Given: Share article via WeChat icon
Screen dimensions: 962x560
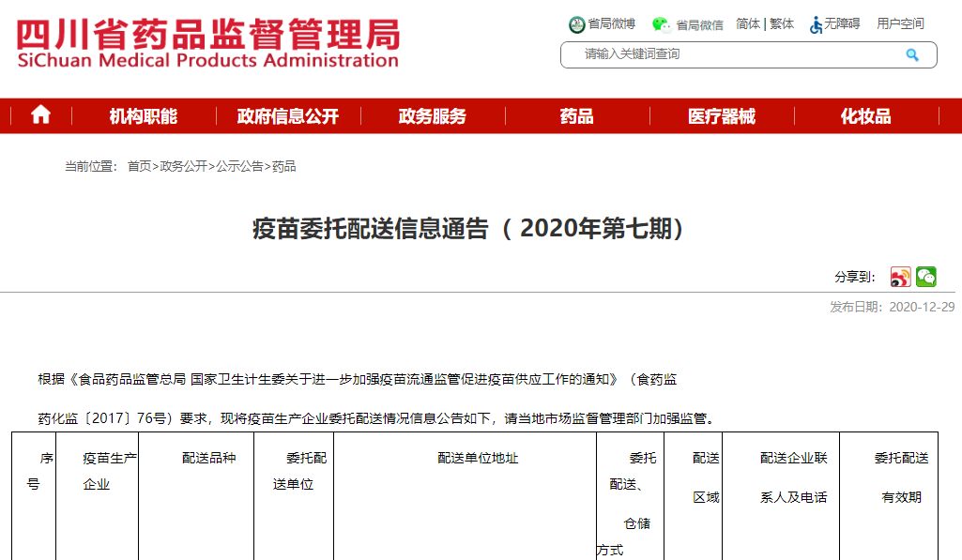Looking at the screenshot, I should (926, 277).
